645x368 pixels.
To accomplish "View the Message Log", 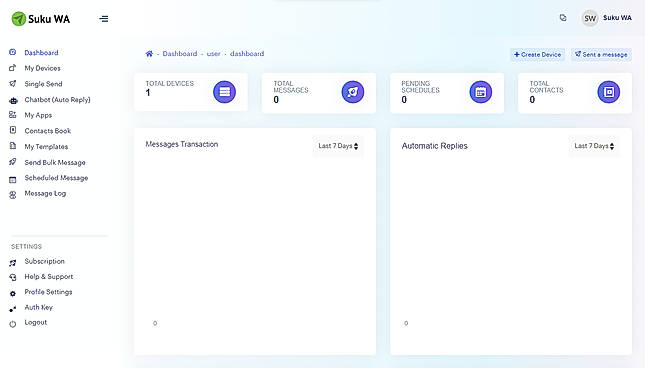I will (x=45, y=193).
